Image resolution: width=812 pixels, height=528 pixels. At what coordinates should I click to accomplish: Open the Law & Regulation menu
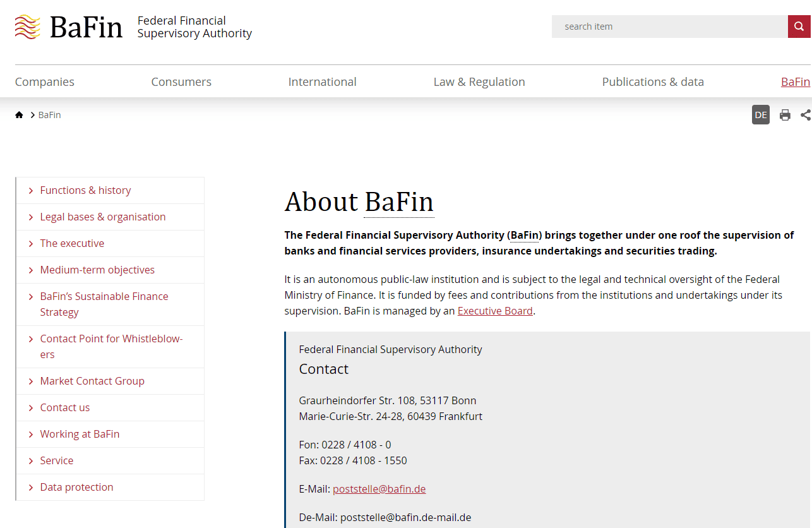click(x=479, y=82)
